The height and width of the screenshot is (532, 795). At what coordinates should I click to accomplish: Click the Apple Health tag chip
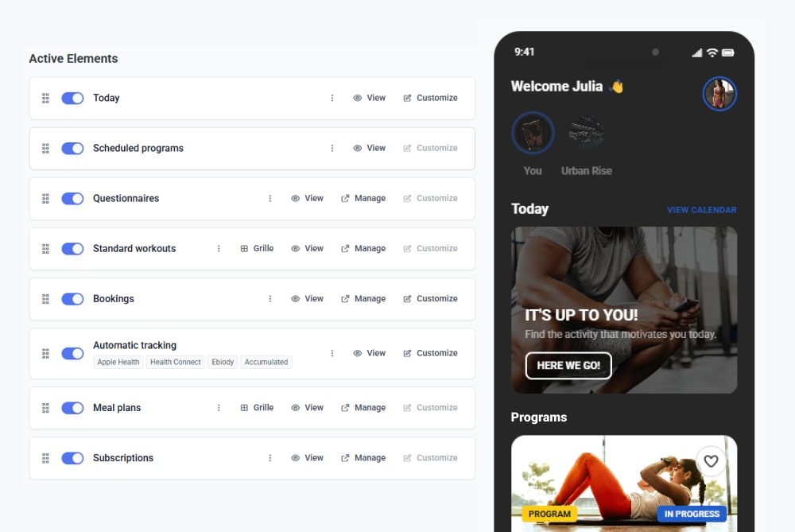(x=118, y=362)
